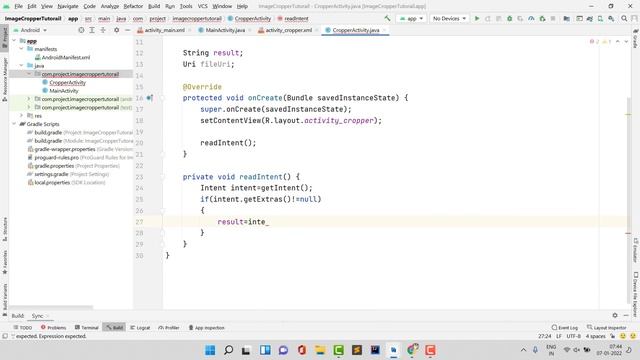Collapse the Gradle Scripts node

point(14,124)
